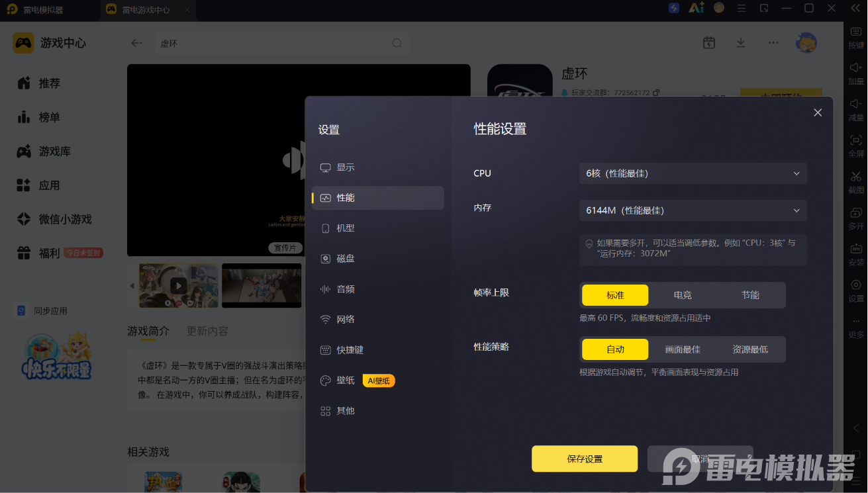The height and width of the screenshot is (493, 868).
Task: Open the user avatar in game center header
Action: [806, 43]
